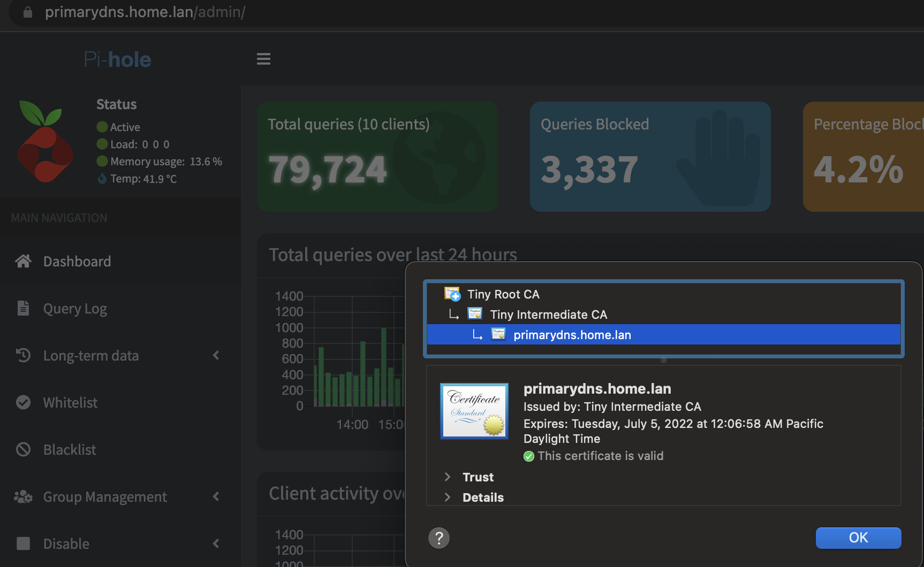Click the lock icon in address bar
The height and width of the screenshot is (567, 924).
[28, 12]
